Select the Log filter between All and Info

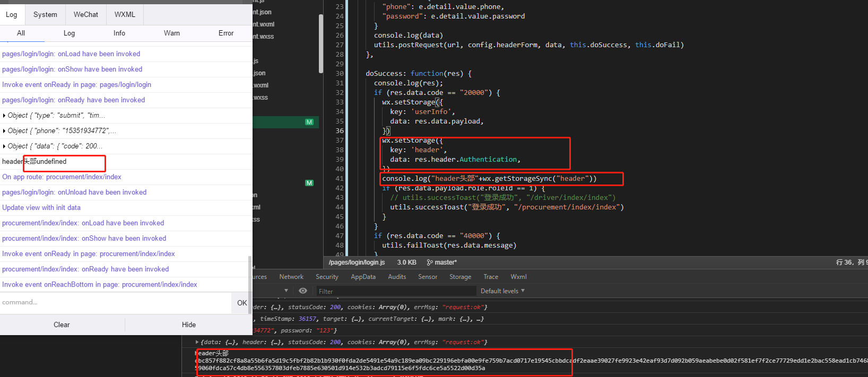70,33
